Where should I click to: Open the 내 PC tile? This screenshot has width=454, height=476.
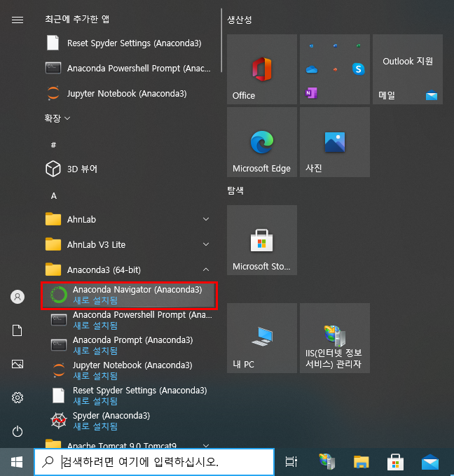coord(262,338)
